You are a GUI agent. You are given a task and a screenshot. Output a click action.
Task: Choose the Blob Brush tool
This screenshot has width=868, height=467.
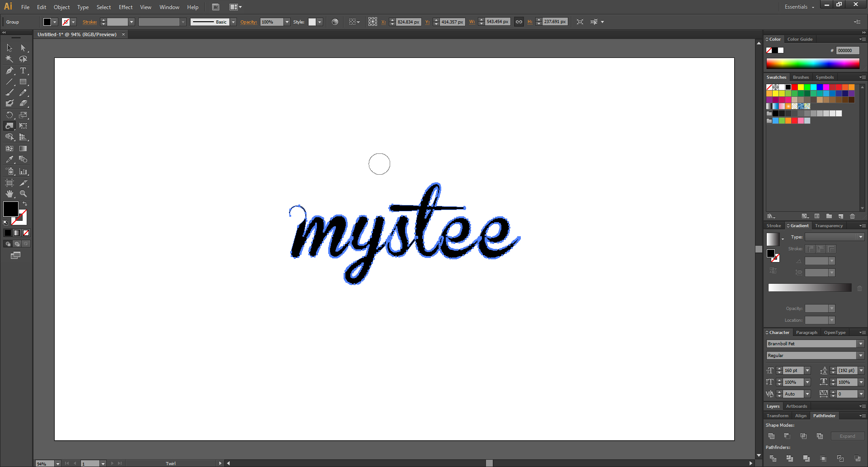click(9, 104)
